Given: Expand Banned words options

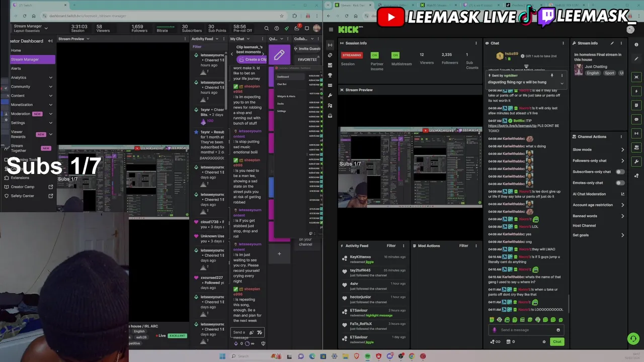Looking at the screenshot, I should click(622, 216).
